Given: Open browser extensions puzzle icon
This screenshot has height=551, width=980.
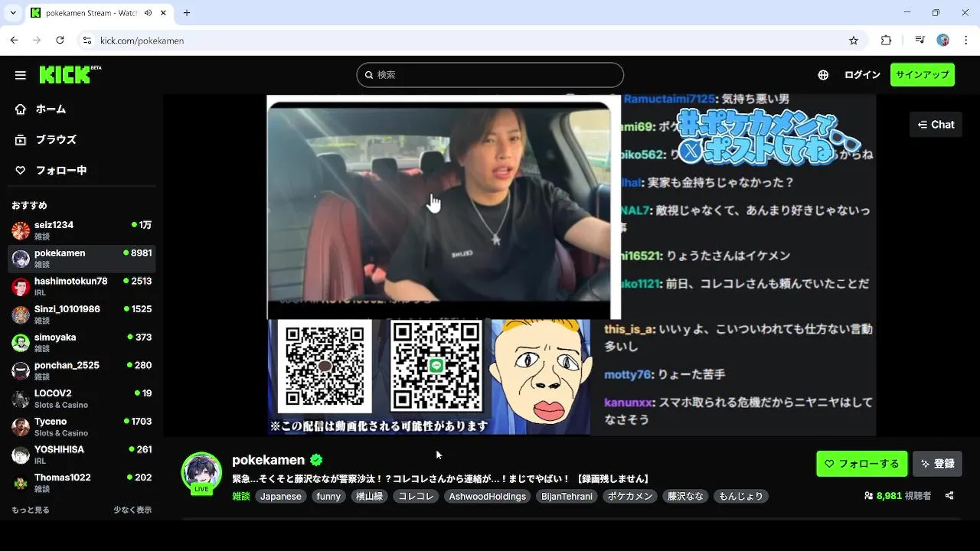Looking at the screenshot, I should point(887,41).
